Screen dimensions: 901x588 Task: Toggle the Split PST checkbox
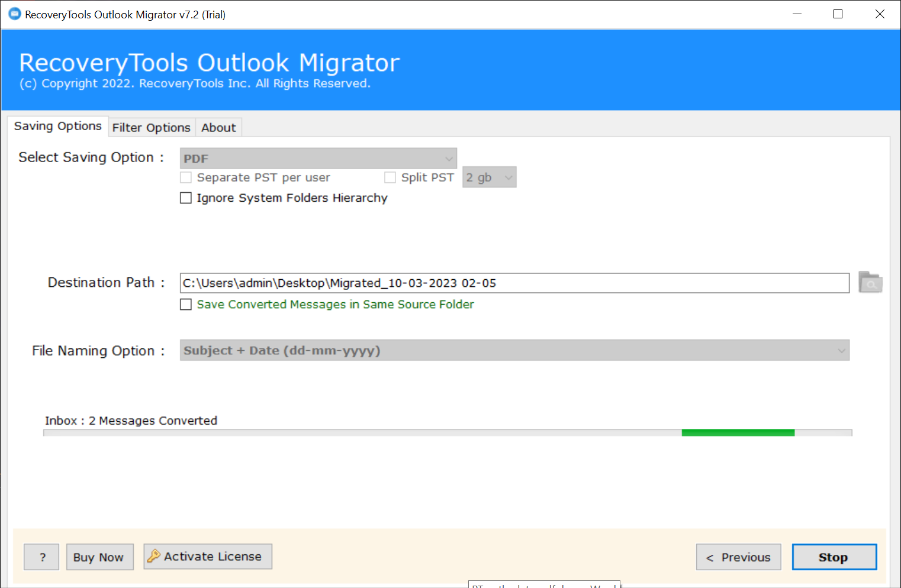click(x=390, y=177)
